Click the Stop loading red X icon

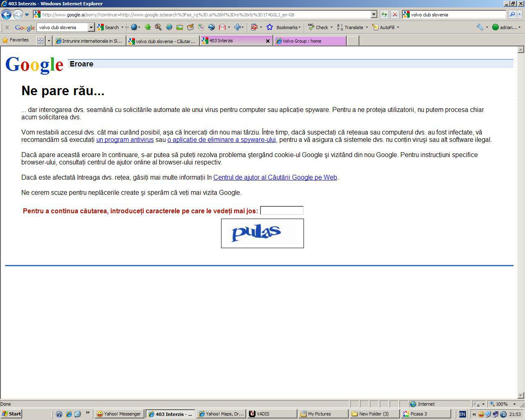point(395,14)
